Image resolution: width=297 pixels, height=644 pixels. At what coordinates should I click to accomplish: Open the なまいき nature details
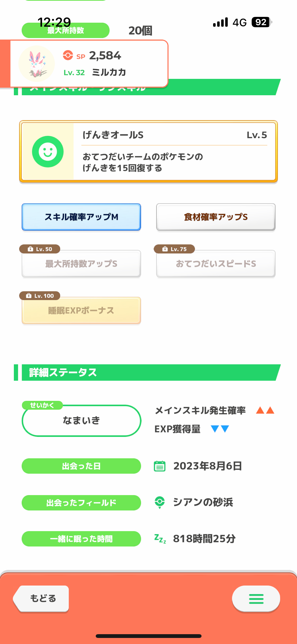[81, 421]
